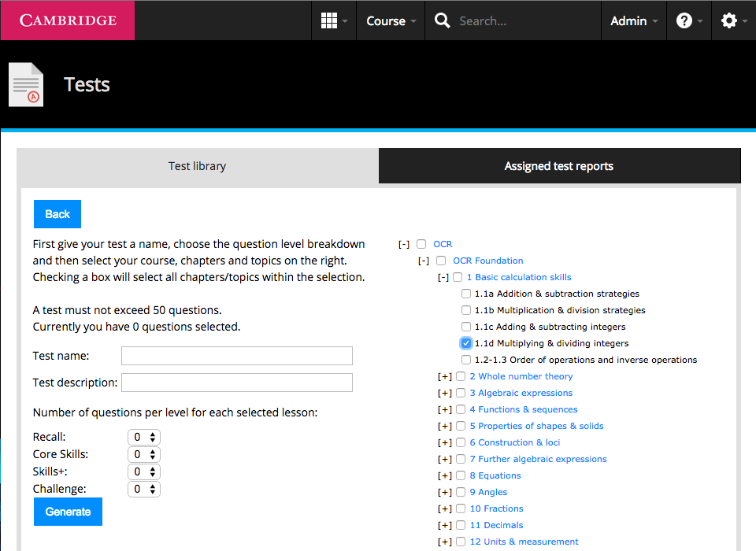This screenshot has height=551, width=756.
Task: Click the search magnifier icon
Action: click(x=442, y=20)
